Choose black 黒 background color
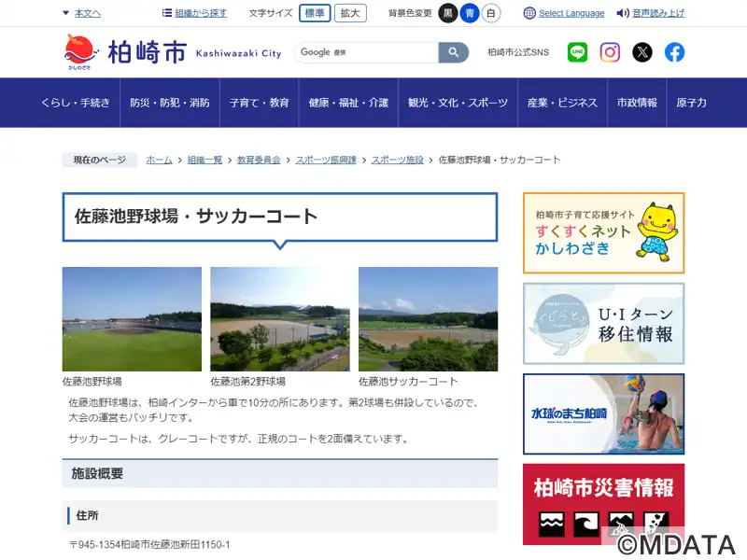 coord(448,13)
